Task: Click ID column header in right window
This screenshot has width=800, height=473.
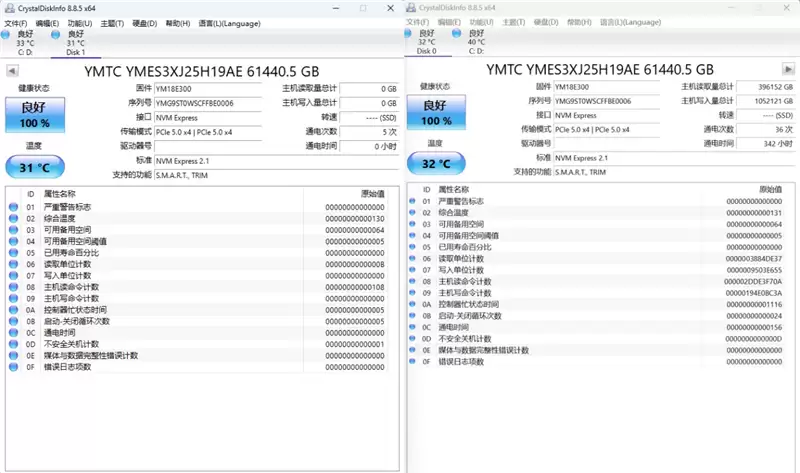Action: [427, 189]
